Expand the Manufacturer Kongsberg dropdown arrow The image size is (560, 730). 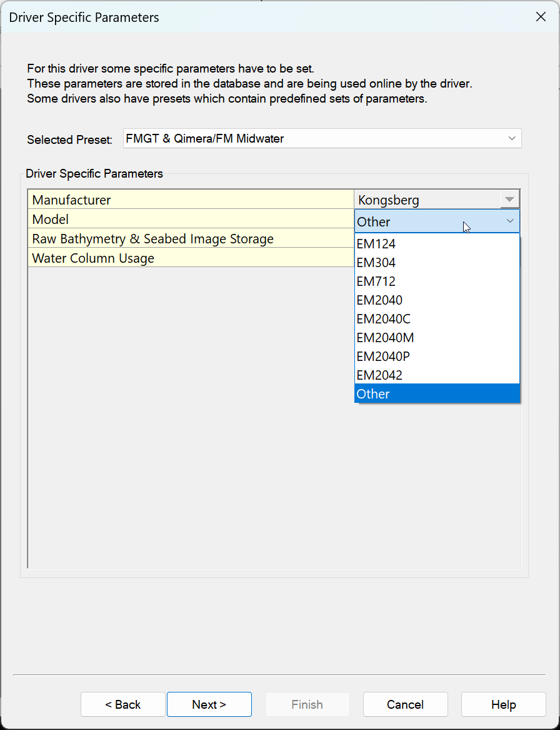tap(509, 200)
